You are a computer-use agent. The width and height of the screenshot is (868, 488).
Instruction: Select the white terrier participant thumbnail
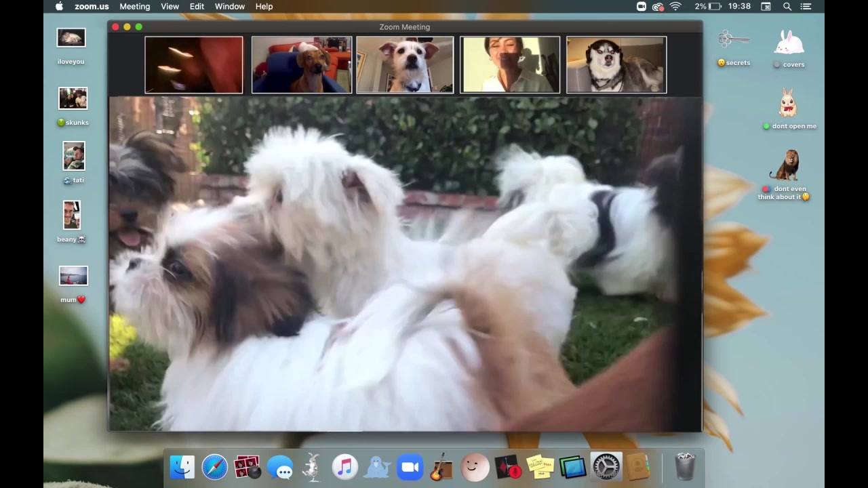[405, 64]
